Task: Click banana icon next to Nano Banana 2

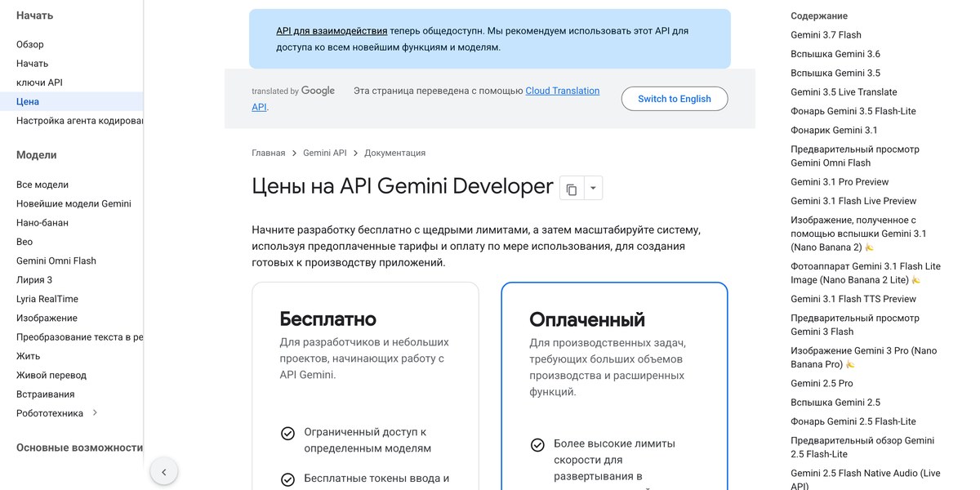Action: [870, 247]
